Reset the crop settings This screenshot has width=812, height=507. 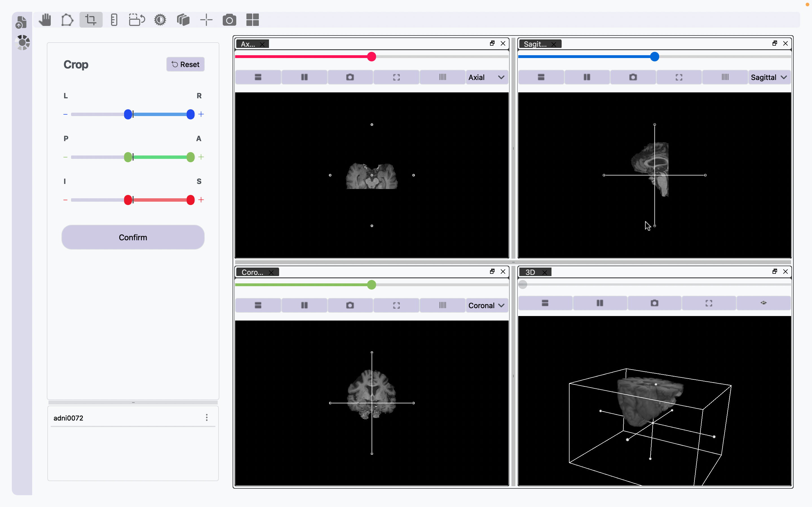click(186, 65)
